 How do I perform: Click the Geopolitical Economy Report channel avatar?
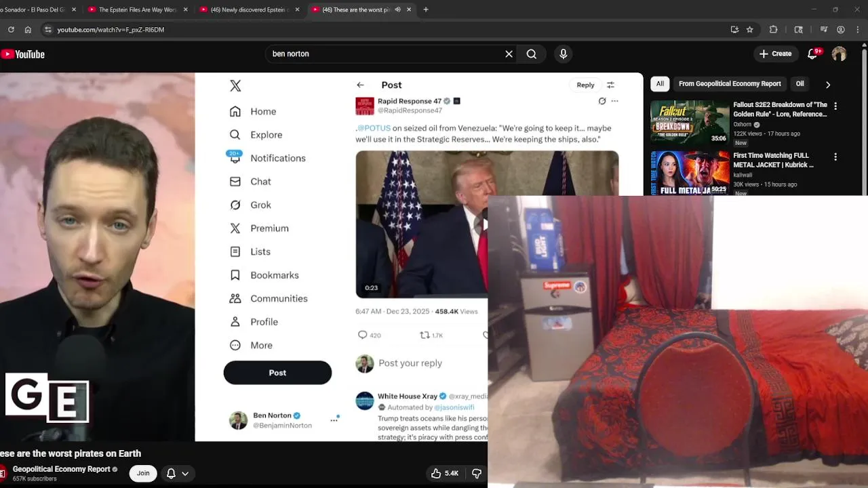click(x=3, y=473)
